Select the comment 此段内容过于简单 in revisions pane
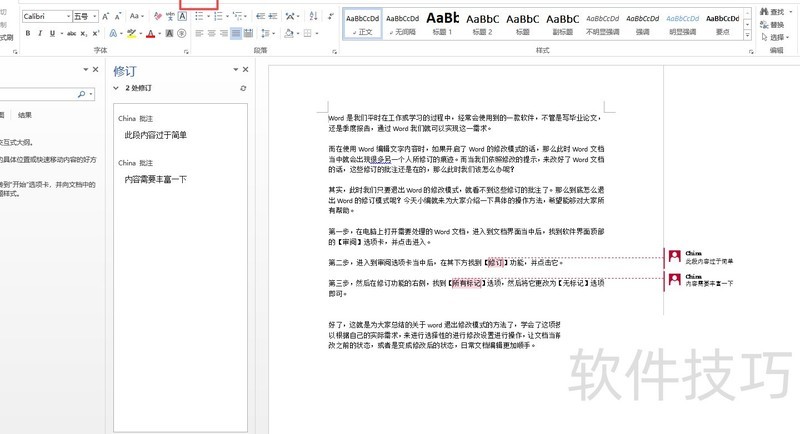This screenshot has width=800, height=434. tap(155, 134)
